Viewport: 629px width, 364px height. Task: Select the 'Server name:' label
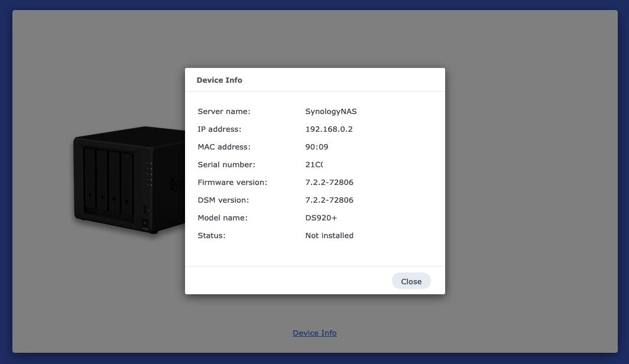[x=224, y=112]
